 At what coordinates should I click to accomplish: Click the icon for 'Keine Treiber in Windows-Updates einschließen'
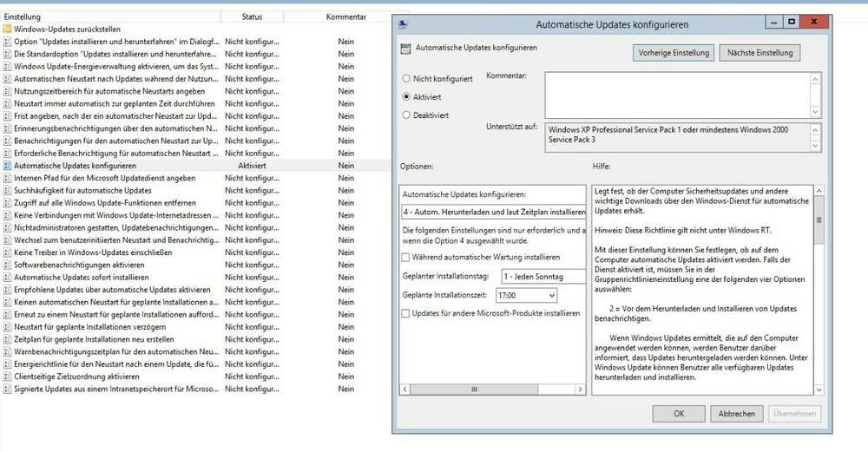(x=7, y=252)
